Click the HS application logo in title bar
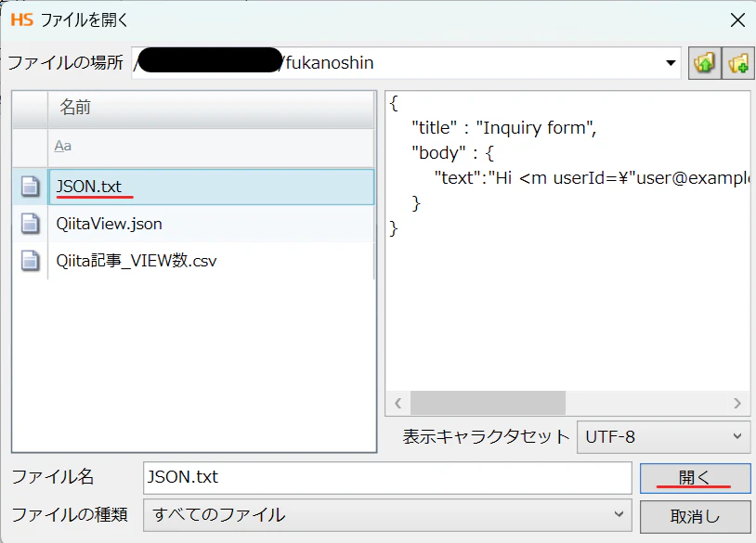756x543 pixels. [x=22, y=20]
